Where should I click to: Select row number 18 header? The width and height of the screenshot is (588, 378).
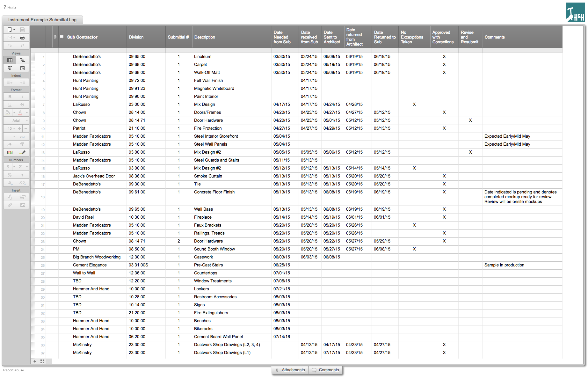coord(40,197)
